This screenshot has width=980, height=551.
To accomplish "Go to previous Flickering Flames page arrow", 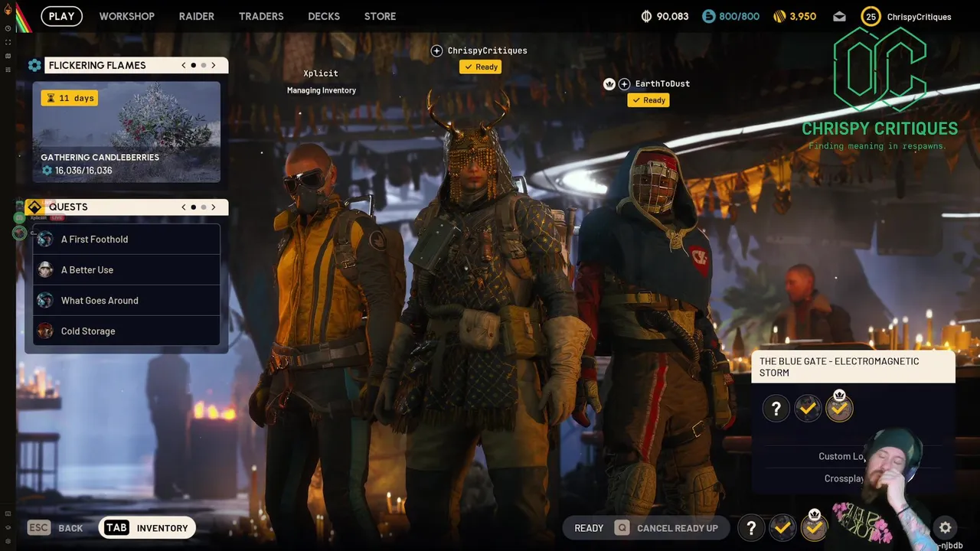I will click(184, 65).
